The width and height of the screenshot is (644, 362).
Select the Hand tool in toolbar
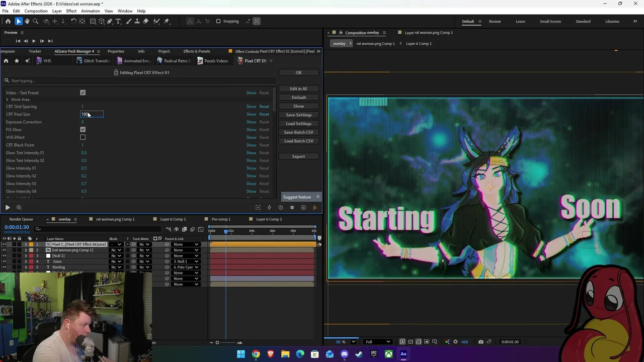[x=27, y=21]
